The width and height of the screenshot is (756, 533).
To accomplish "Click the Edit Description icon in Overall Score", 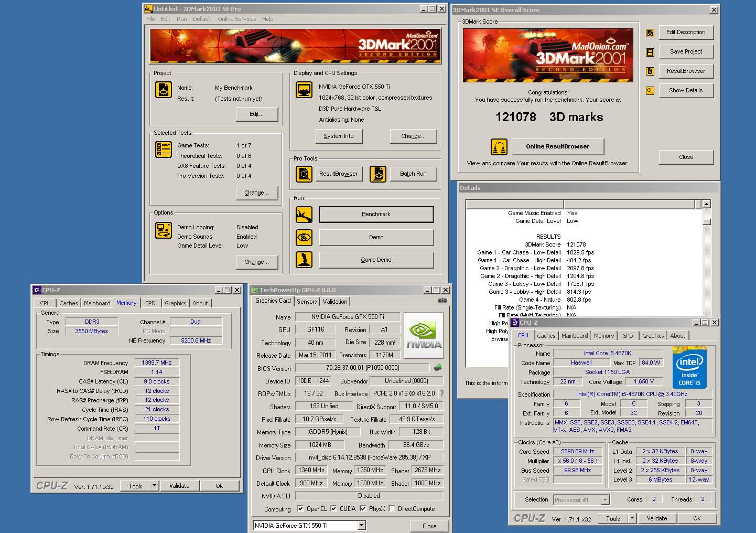I will [650, 33].
